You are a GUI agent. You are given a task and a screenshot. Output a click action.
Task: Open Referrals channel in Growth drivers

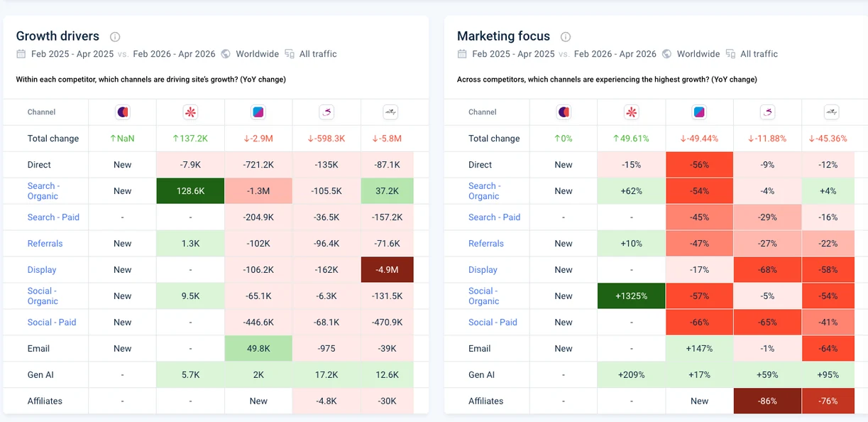[45, 244]
